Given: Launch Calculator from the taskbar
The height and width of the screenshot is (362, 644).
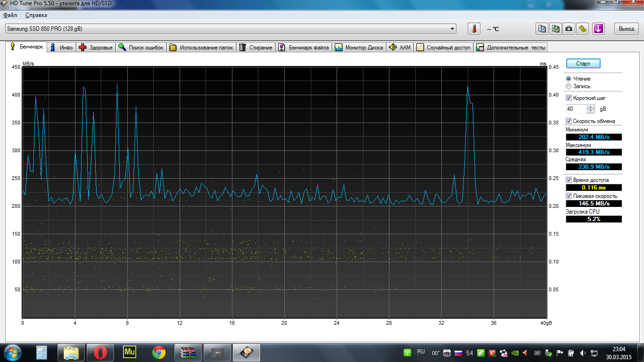Looking at the screenshot, I should [x=42, y=353].
